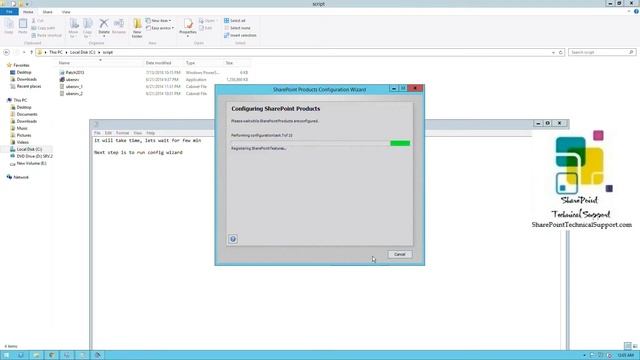Screen dimensions: 640x360
Task: Open the Notepad Help menu
Action: (151, 133)
